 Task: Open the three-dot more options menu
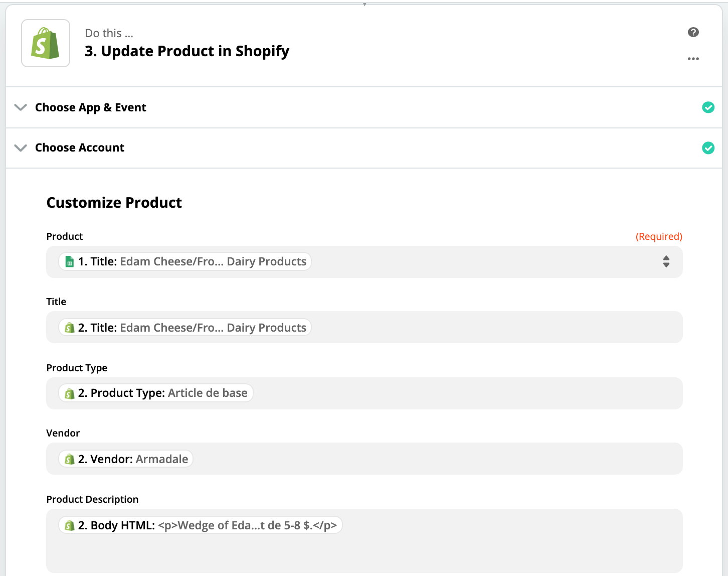(693, 59)
